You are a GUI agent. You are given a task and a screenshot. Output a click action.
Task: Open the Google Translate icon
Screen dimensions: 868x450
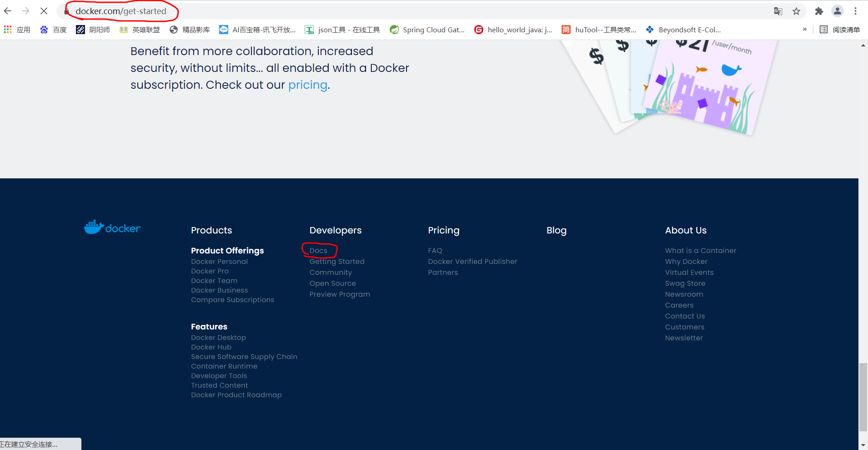[778, 11]
